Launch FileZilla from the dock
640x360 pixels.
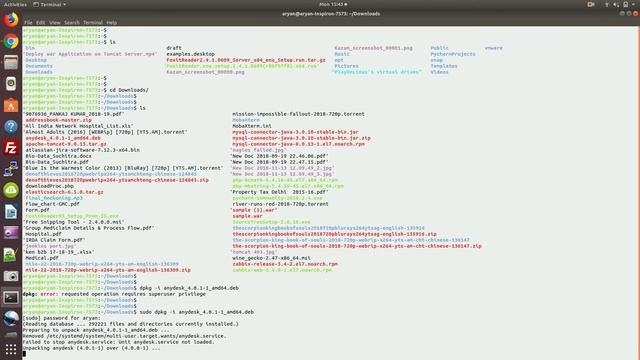[11, 148]
